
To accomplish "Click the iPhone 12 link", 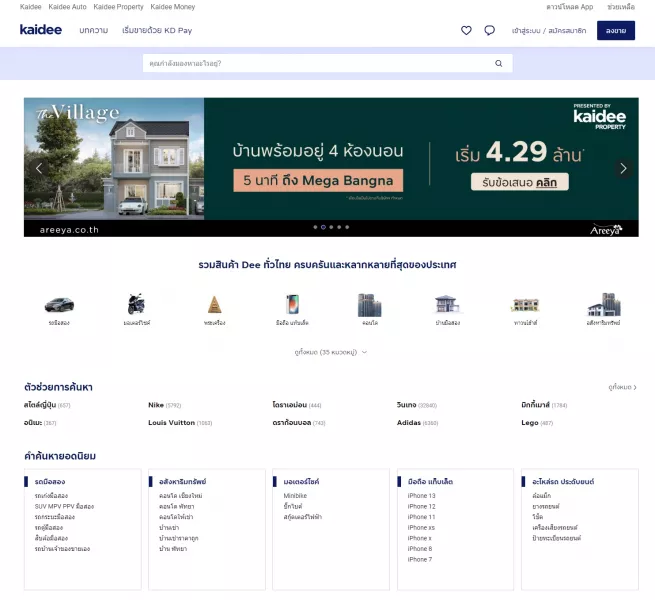I will pos(421,506).
